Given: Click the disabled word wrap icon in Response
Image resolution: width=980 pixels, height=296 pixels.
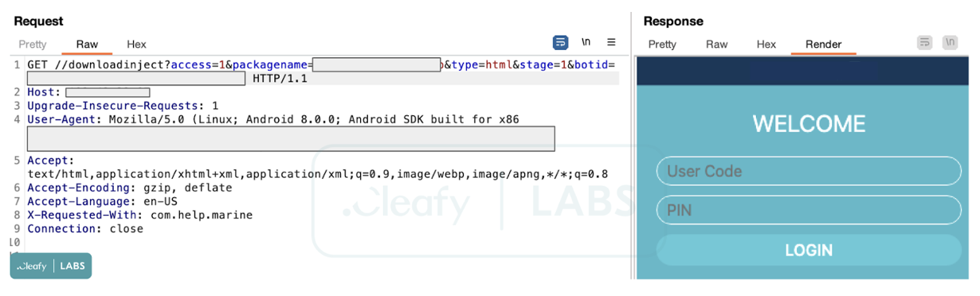Looking at the screenshot, I should (x=925, y=42).
